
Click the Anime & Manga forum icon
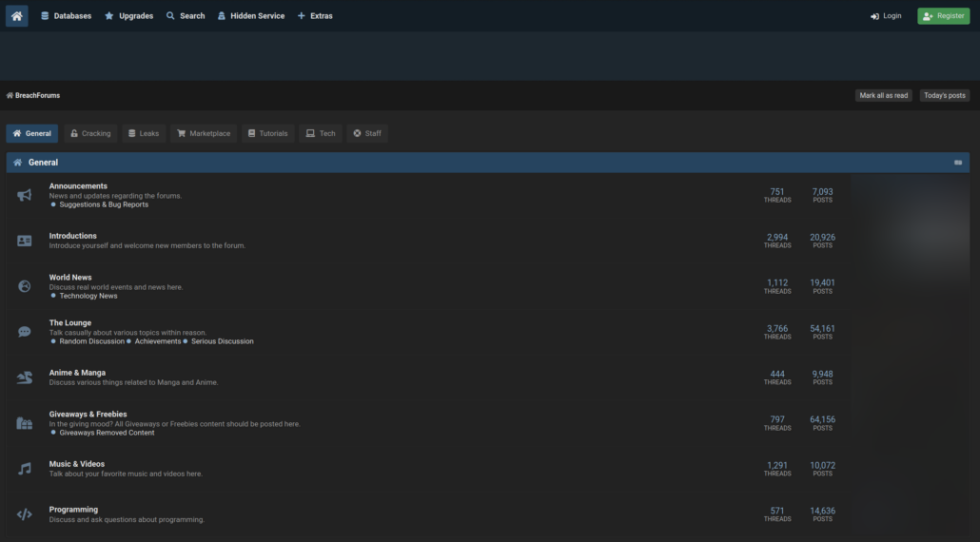25,377
